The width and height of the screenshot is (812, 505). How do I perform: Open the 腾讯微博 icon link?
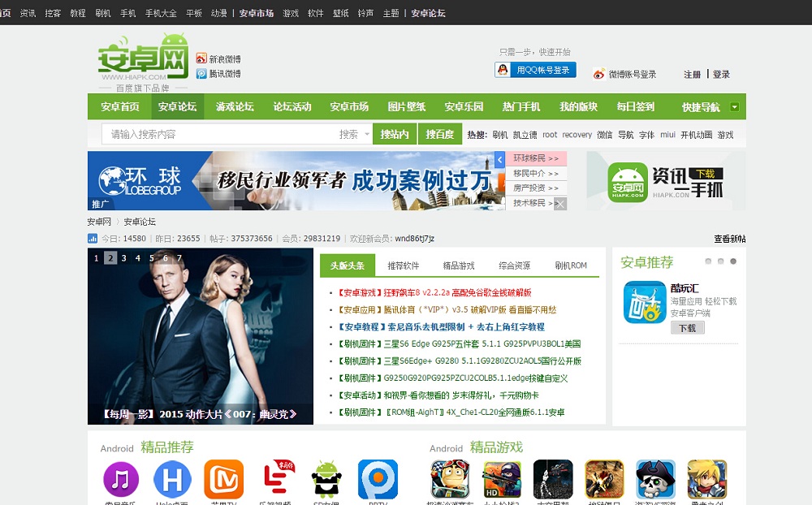coord(201,74)
